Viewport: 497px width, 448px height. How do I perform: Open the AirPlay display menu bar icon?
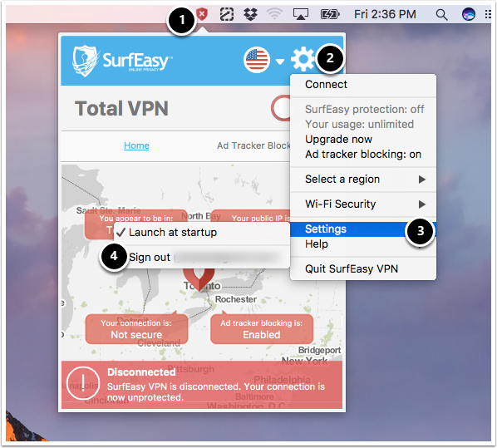click(x=300, y=15)
